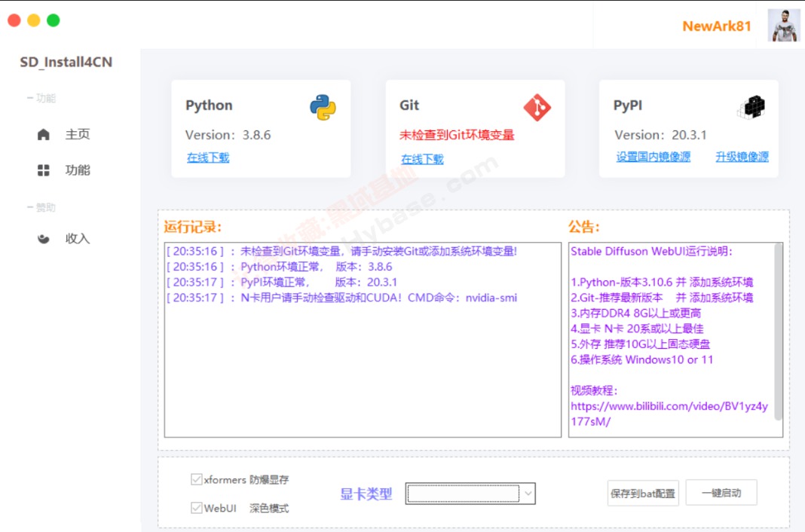Click the 3.内存DDR4 8G以上或更高 line
Screen dimensions: 805x532
635,313
